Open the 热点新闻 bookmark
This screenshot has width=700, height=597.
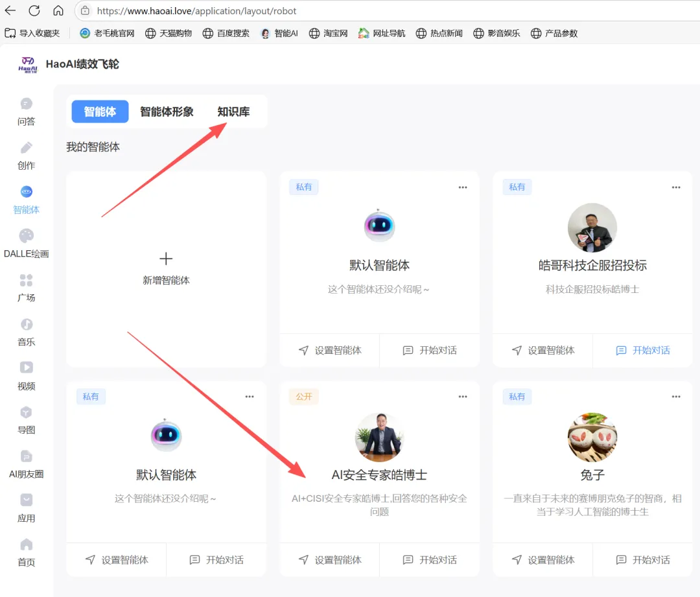(439, 33)
